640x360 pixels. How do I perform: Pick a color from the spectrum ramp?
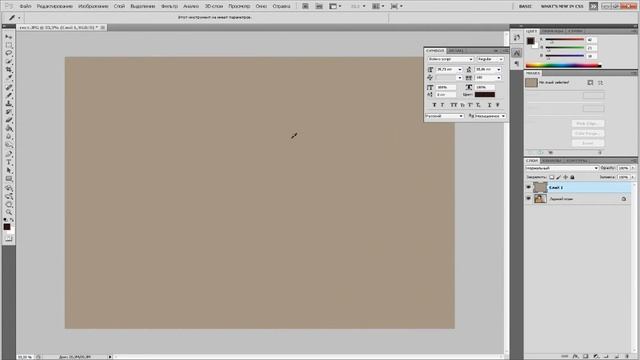(x=563, y=65)
